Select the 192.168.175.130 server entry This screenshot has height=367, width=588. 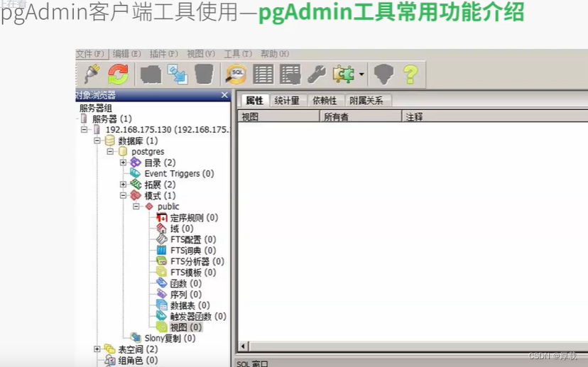(x=168, y=130)
